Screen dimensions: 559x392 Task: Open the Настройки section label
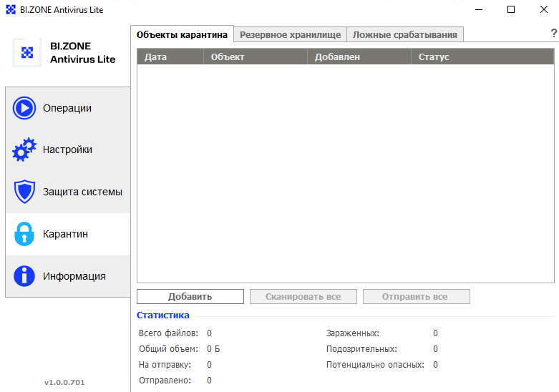point(67,150)
